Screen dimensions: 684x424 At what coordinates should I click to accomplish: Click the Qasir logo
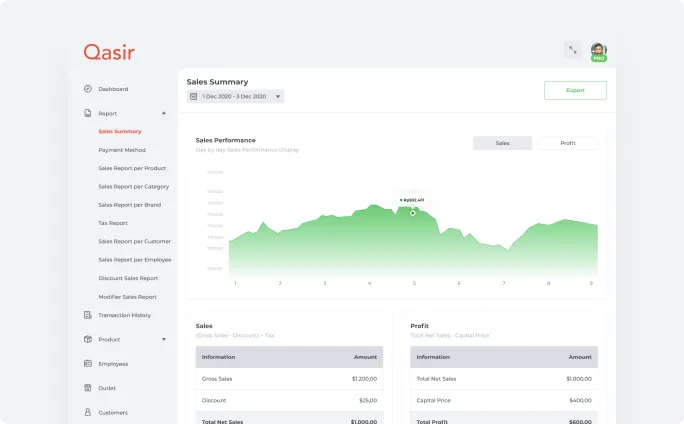108,52
